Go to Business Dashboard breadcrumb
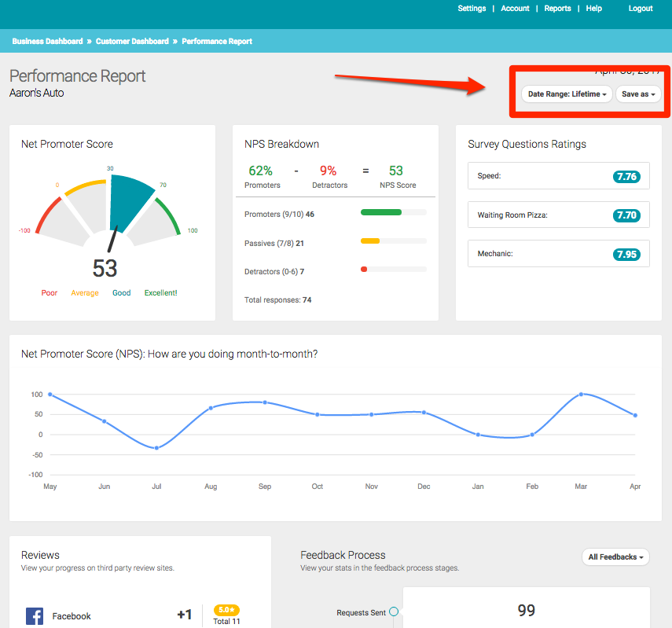 point(47,41)
